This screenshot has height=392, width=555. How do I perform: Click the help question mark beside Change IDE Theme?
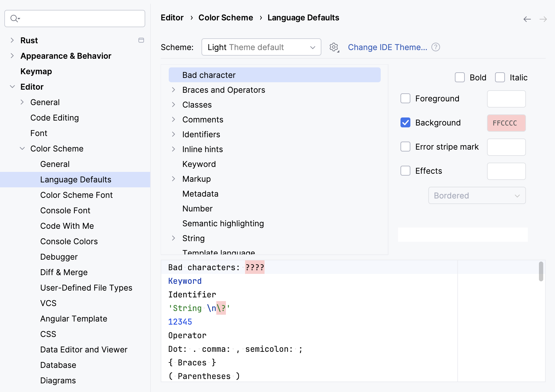[436, 47]
